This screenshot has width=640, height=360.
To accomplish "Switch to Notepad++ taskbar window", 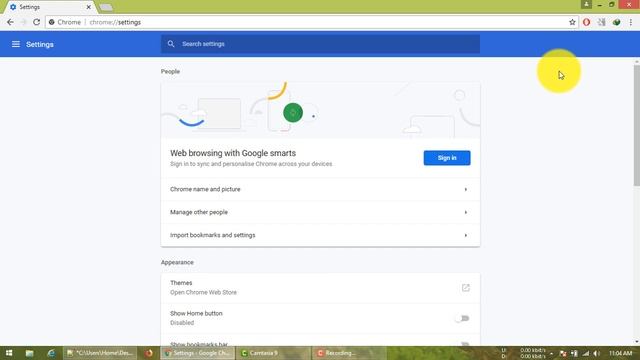I will tap(100, 353).
